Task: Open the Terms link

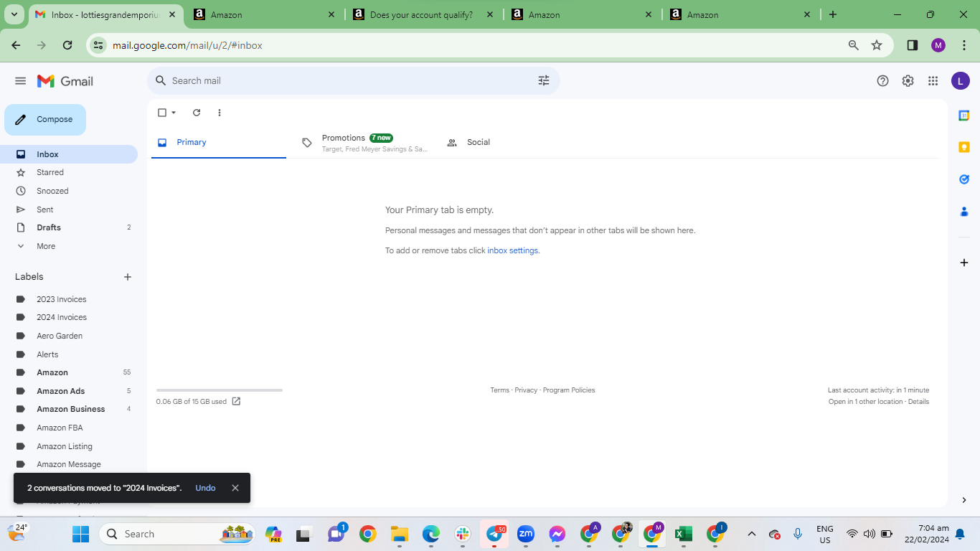Action: coord(500,390)
